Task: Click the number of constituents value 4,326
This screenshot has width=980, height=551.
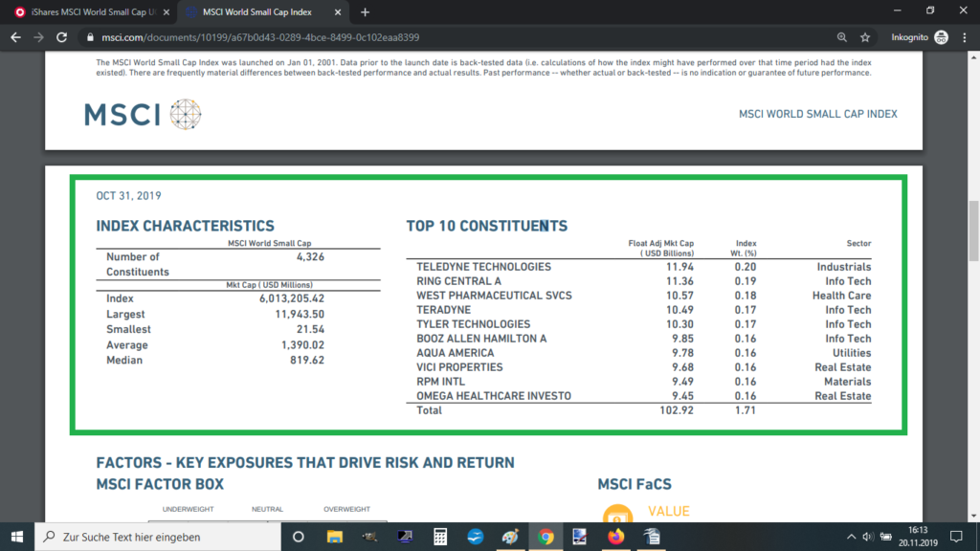Action: pyautogui.click(x=310, y=256)
